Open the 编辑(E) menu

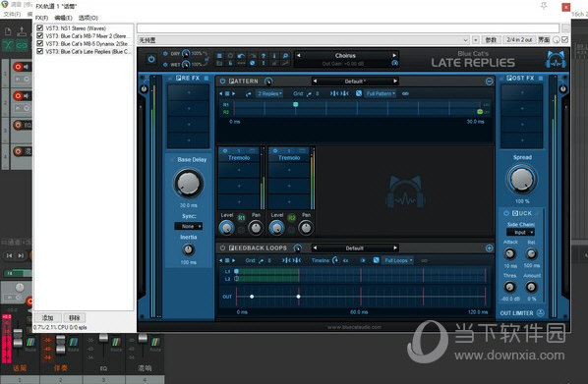pyautogui.click(x=63, y=18)
